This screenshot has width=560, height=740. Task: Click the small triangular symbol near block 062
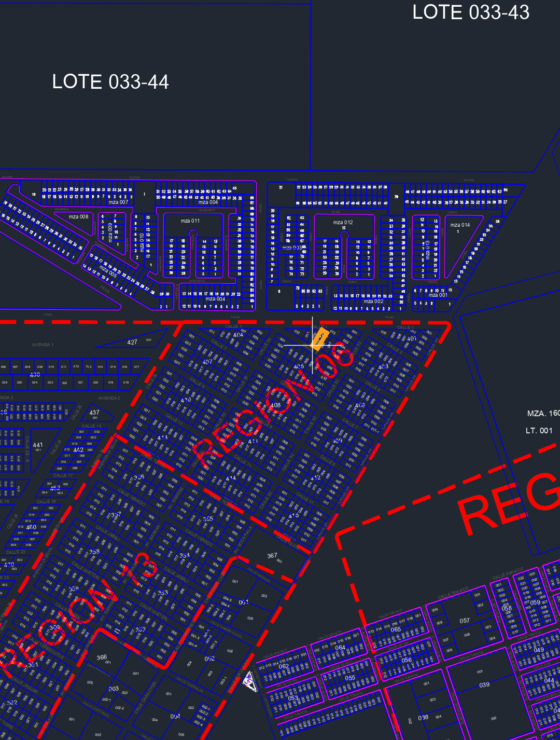(250, 681)
